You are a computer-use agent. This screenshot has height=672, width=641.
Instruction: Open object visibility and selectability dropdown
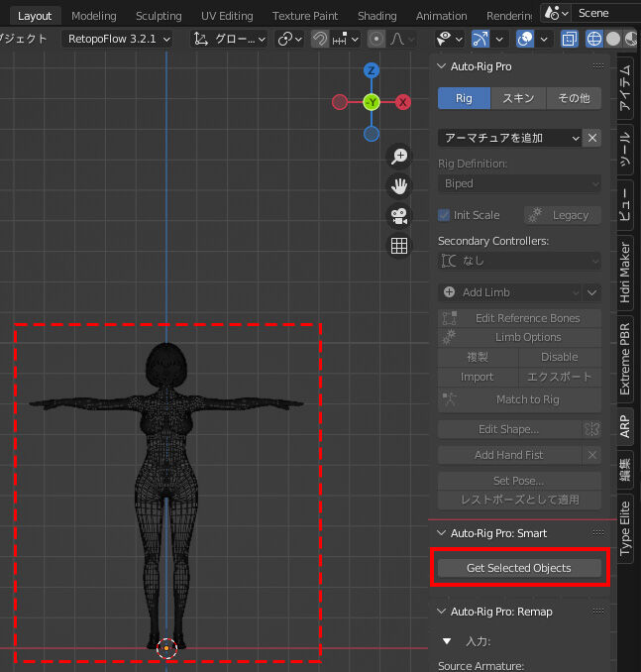click(449, 40)
